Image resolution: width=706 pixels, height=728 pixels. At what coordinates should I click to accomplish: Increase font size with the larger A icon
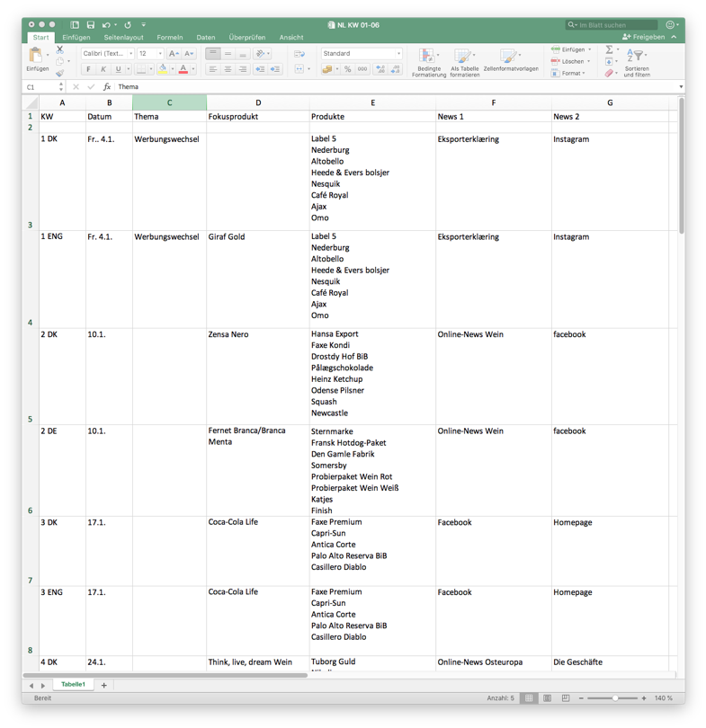pyautogui.click(x=174, y=54)
